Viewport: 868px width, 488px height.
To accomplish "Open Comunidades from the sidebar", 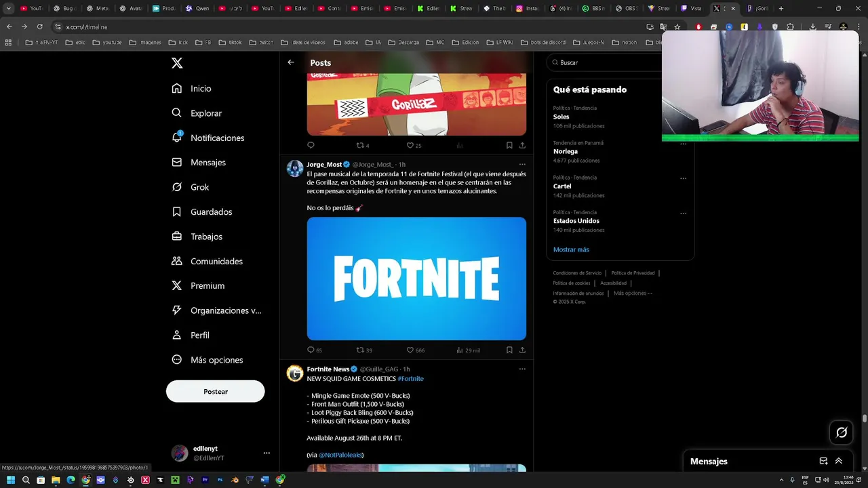I will [208, 261].
